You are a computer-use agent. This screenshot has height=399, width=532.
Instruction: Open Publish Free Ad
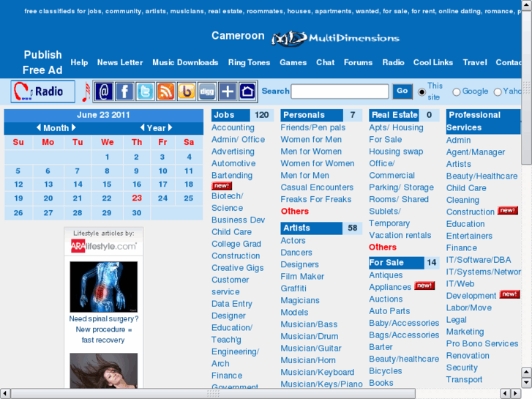point(42,62)
